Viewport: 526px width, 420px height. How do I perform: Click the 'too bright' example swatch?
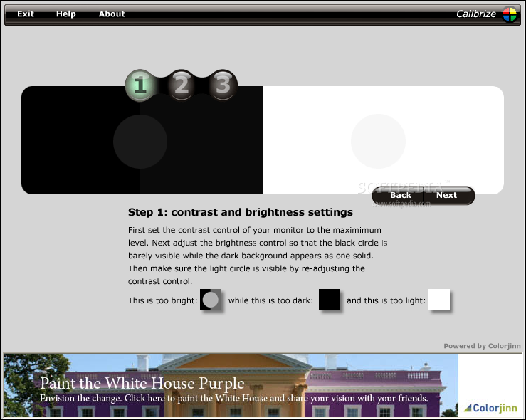(x=211, y=300)
